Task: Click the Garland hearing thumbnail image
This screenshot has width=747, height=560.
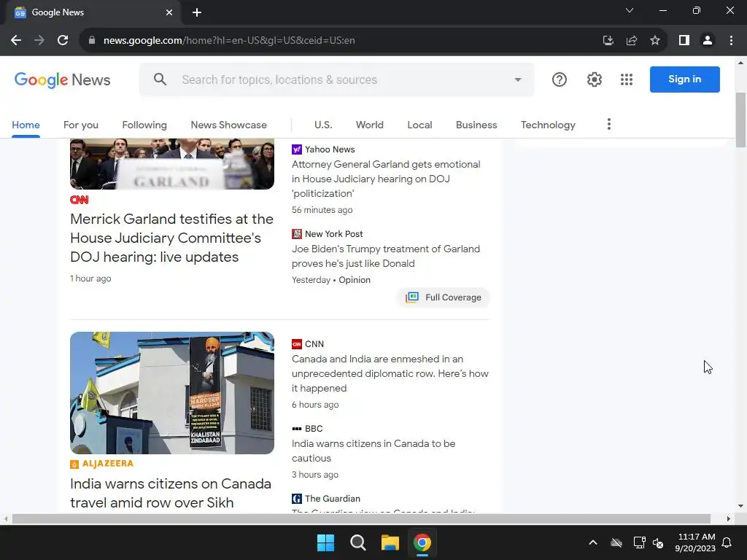Action: pos(172,164)
